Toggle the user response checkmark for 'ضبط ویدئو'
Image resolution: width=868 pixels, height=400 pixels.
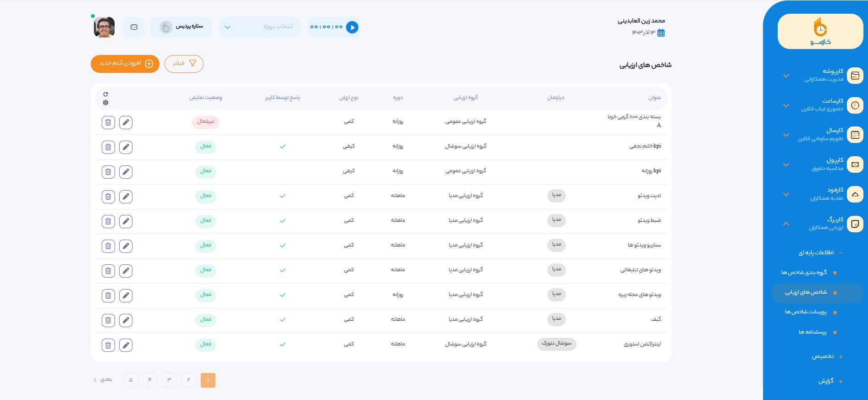(283, 221)
